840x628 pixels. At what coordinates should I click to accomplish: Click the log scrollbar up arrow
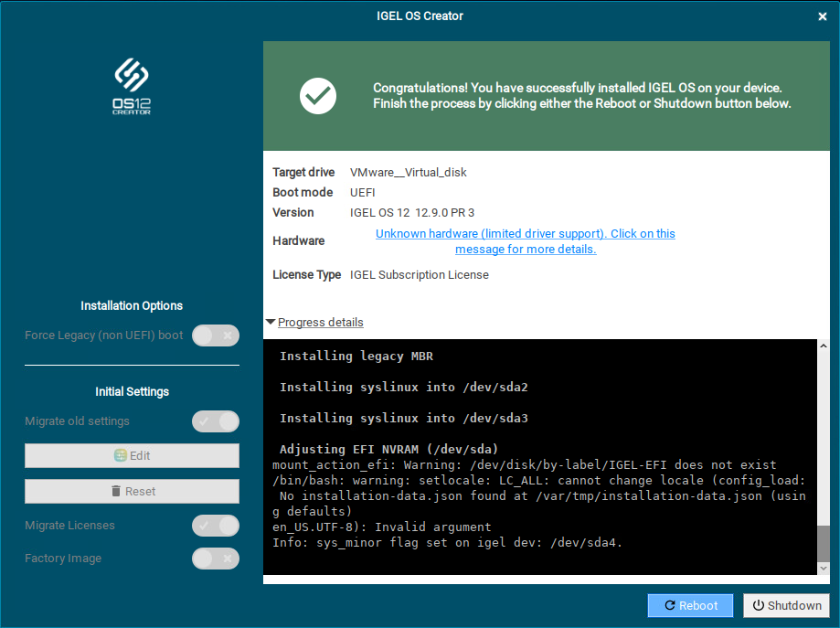pos(824,346)
